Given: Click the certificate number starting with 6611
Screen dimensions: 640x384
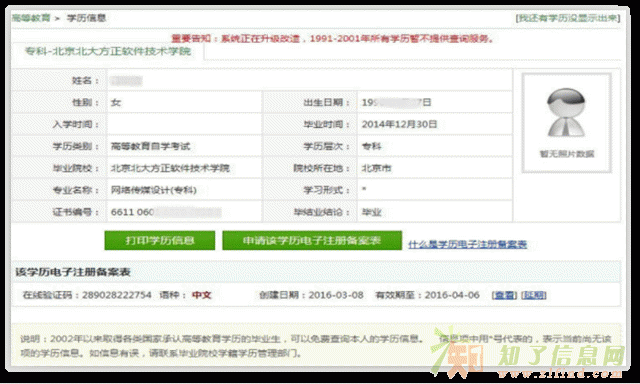Looking at the screenshot, I should coord(166,212).
